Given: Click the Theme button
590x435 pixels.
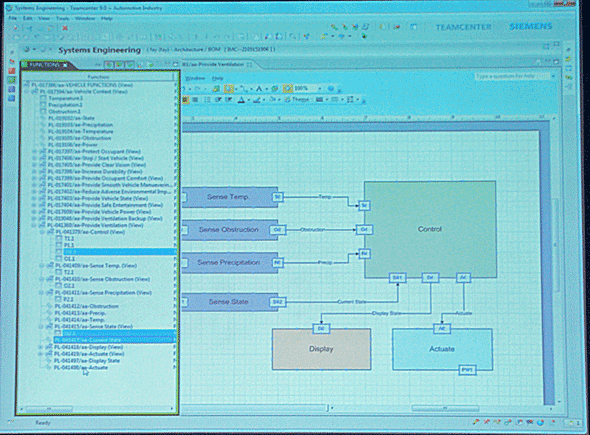Looking at the screenshot, I should coord(297,99).
